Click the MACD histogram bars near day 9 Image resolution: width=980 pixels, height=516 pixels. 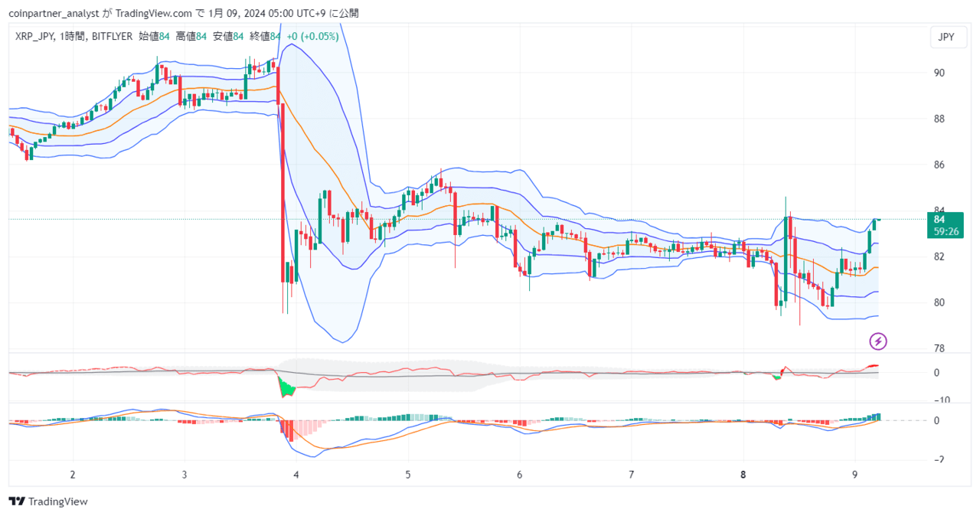[864, 417]
